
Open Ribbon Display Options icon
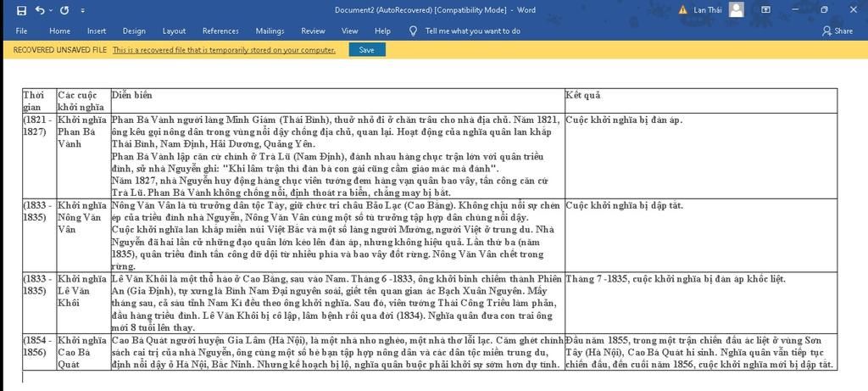pos(765,9)
